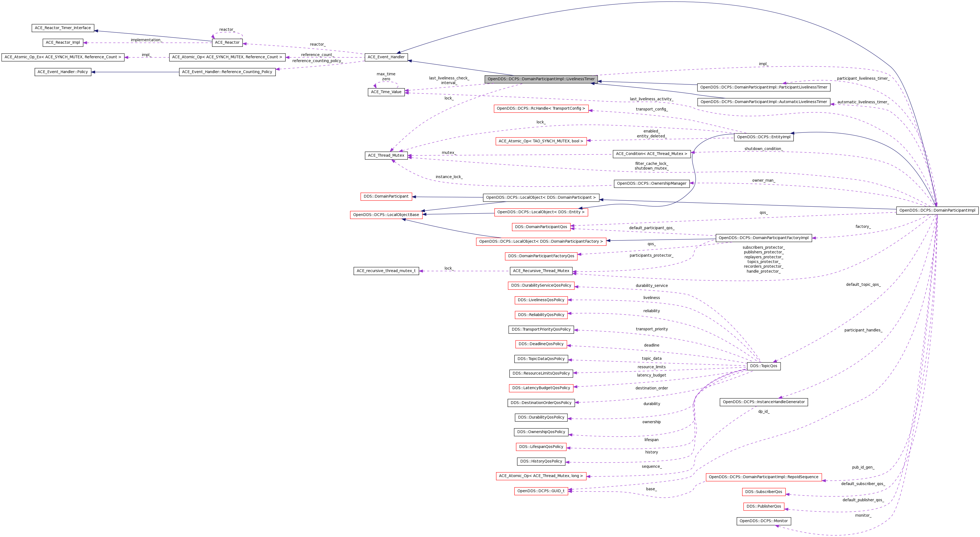The height and width of the screenshot is (537, 980).
Task: Open the DDS::TopicQos node
Action: [x=764, y=366]
